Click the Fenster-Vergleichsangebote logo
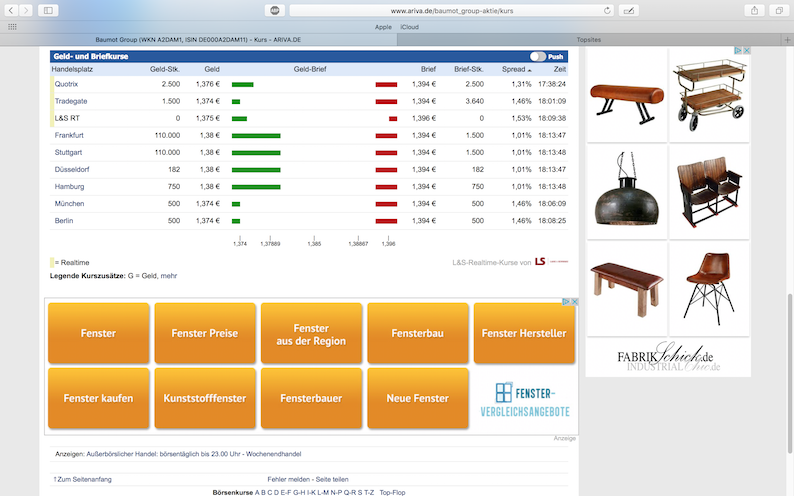Viewport: 794px width, 496px height. (x=525, y=399)
